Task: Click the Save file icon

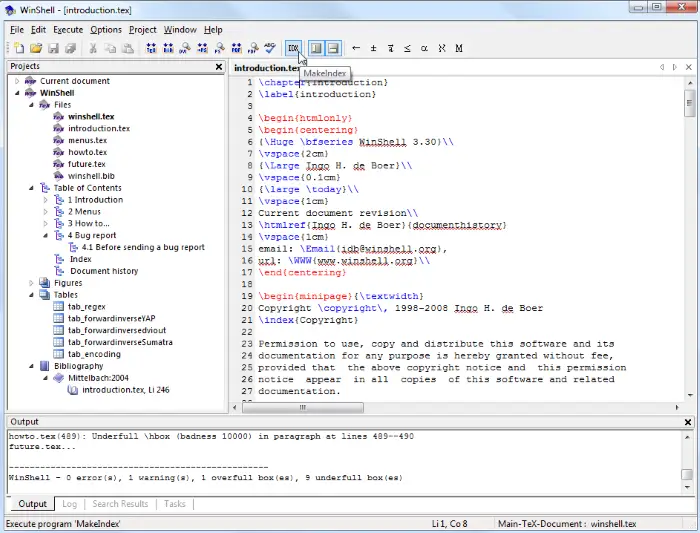Action: click(53, 48)
